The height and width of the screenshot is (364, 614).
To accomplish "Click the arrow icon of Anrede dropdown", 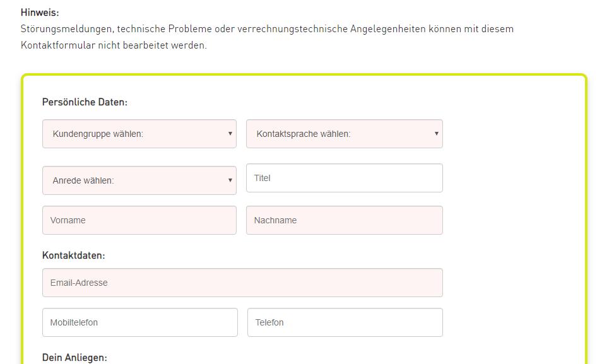I will click(x=230, y=180).
